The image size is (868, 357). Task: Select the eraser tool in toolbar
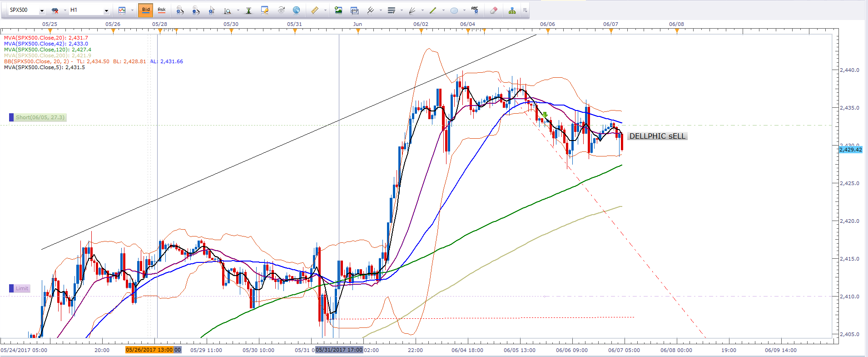[494, 10]
